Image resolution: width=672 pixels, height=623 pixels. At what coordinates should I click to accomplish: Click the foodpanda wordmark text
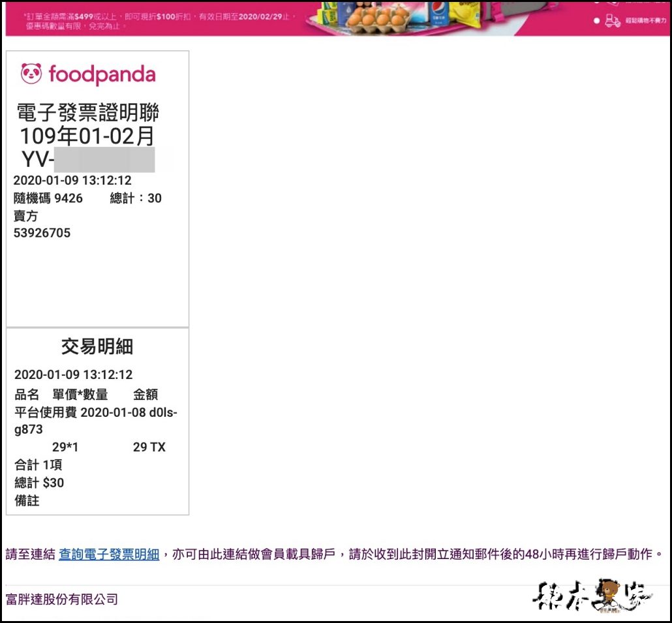coord(102,74)
